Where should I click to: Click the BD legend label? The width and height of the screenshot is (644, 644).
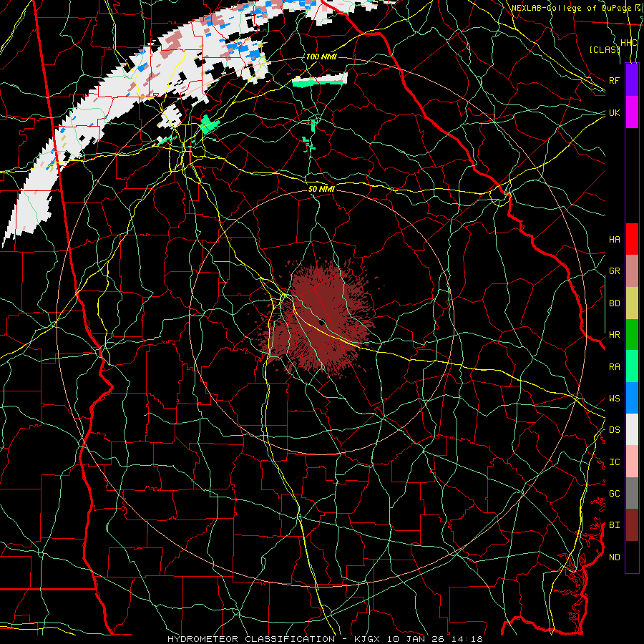click(x=614, y=303)
